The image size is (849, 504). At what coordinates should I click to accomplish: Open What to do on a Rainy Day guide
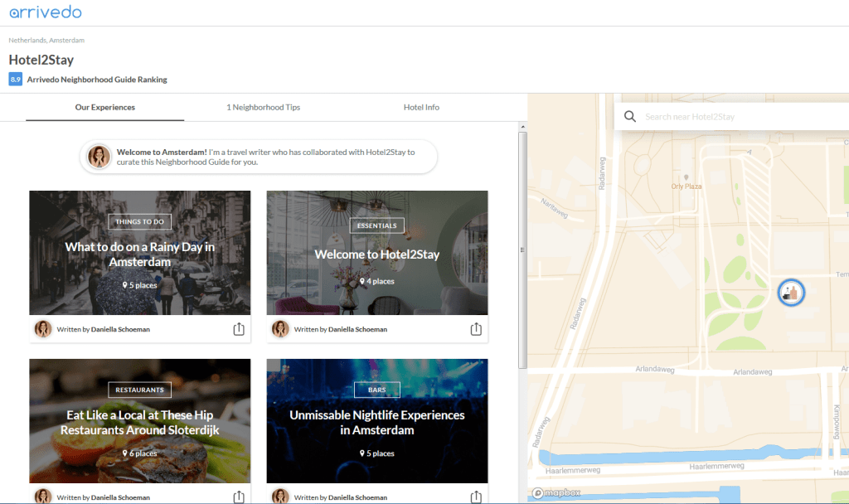pos(139,253)
